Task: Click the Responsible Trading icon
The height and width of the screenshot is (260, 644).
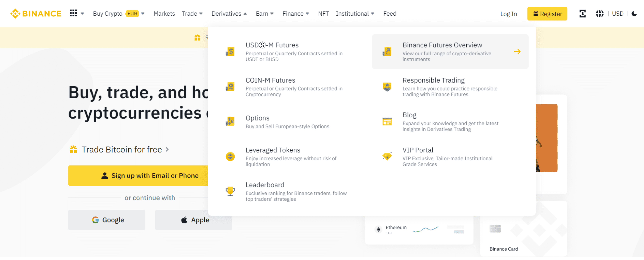Action: click(x=387, y=87)
